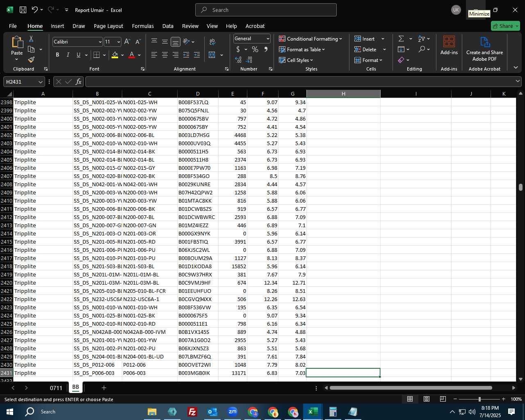Open Zoom from the taskbar
This screenshot has width=525, height=420.
pyautogui.click(x=233, y=411)
